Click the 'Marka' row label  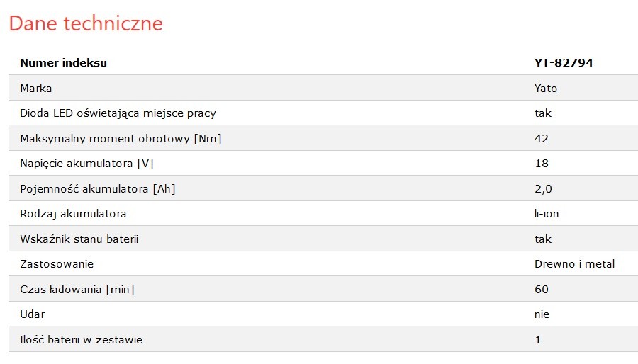[x=36, y=88]
